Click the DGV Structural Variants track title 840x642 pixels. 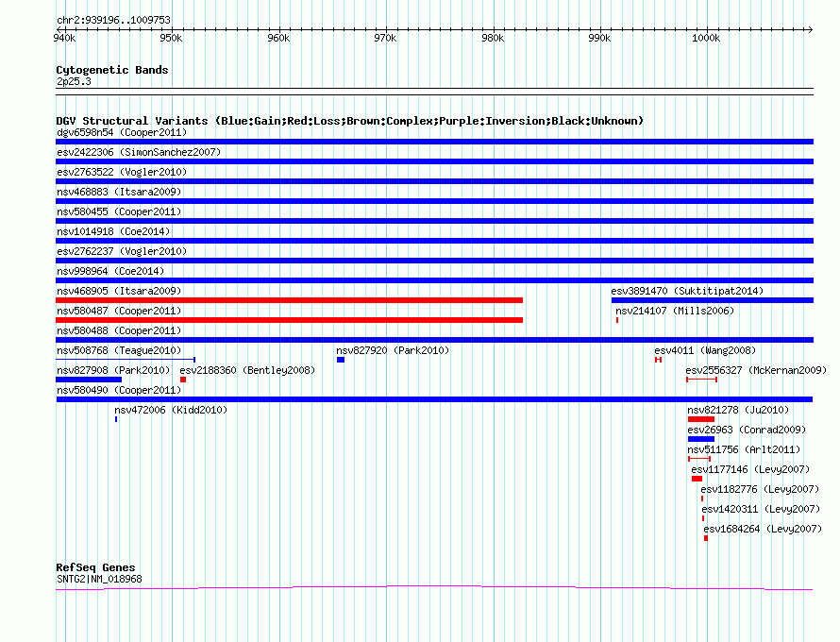tap(349, 121)
